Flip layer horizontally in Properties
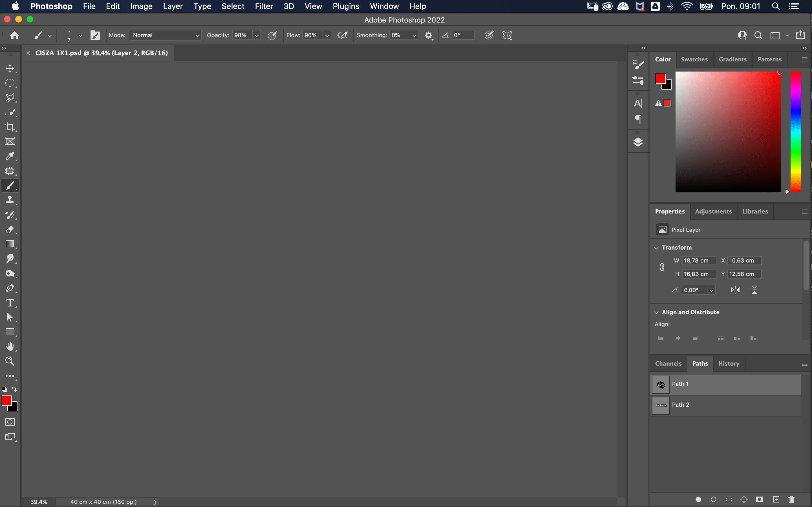 click(x=735, y=290)
